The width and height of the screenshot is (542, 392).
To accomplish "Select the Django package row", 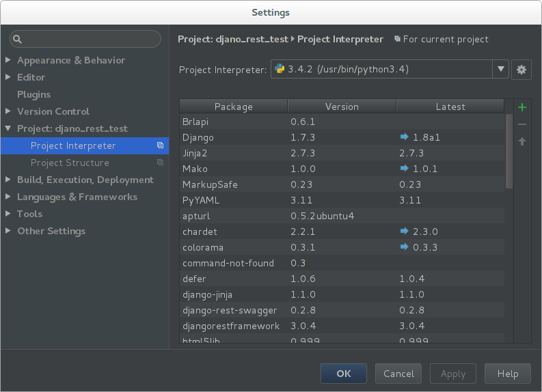I will coord(342,137).
